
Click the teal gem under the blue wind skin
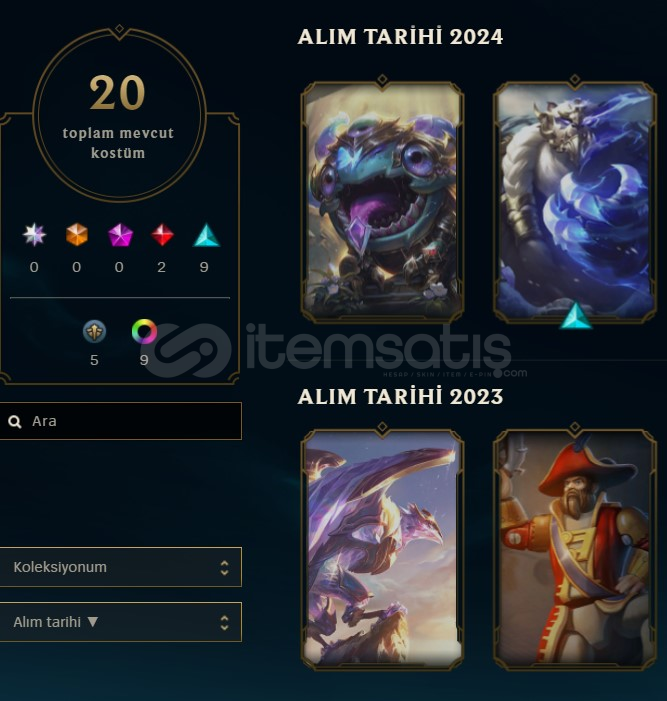576,316
